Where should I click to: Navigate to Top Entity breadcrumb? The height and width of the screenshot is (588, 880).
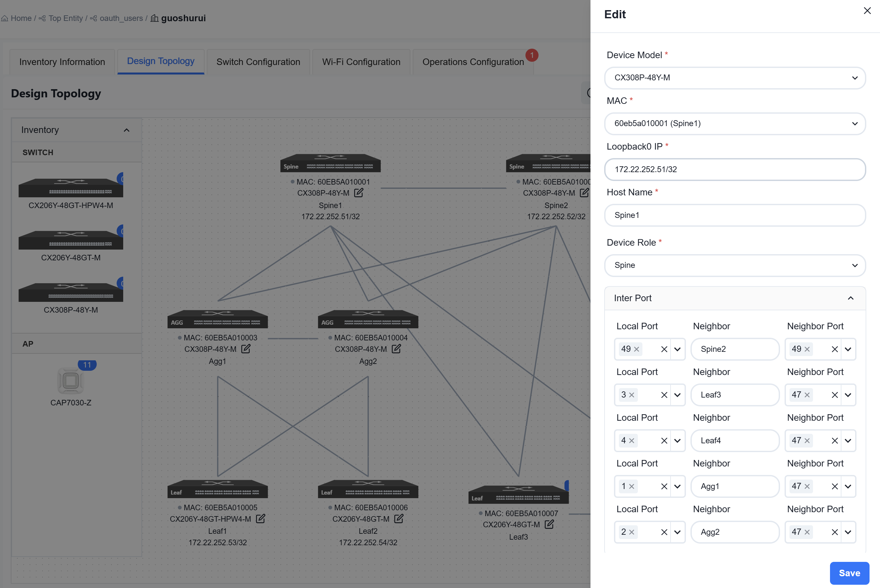(61, 18)
